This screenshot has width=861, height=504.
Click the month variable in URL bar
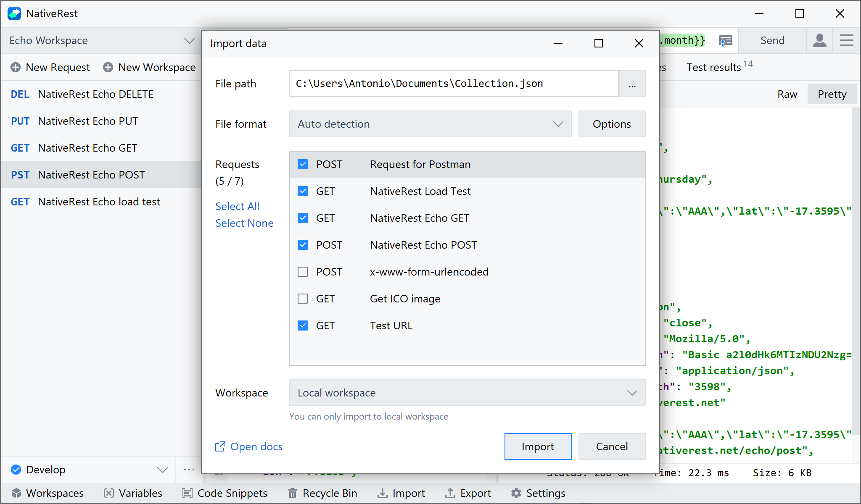pyautogui.click(x=682, y=40)
